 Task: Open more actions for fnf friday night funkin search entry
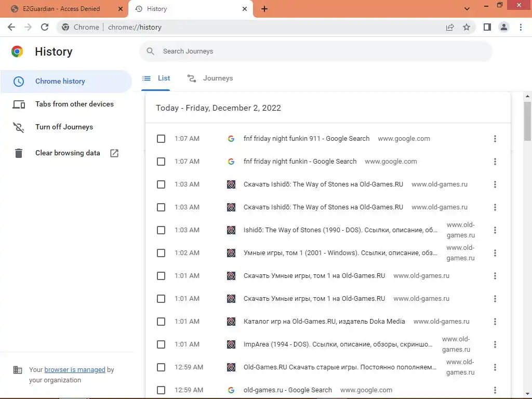coord(495,162)
